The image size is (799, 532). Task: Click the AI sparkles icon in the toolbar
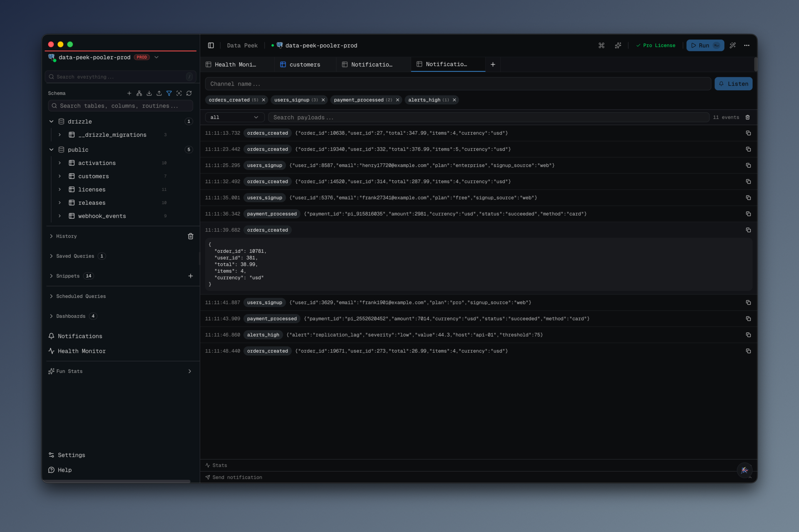(618, 45)
